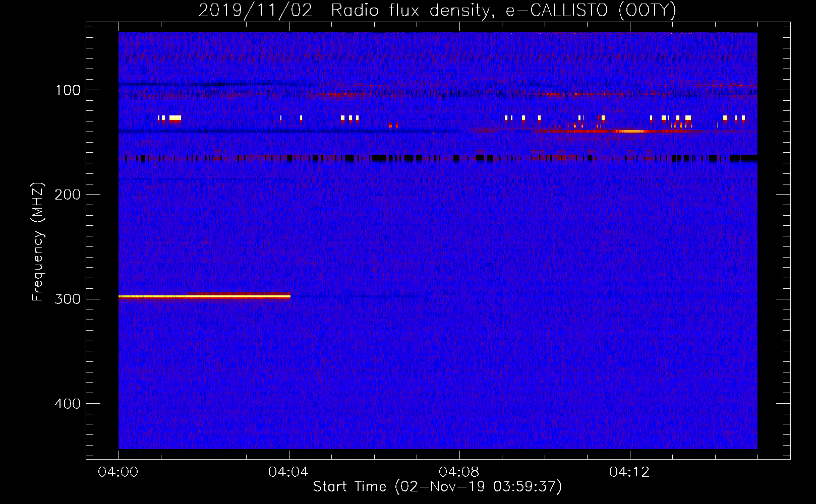Click the 400 frequency tick label
Screen dimensions: 816x504
pos(68,404)
